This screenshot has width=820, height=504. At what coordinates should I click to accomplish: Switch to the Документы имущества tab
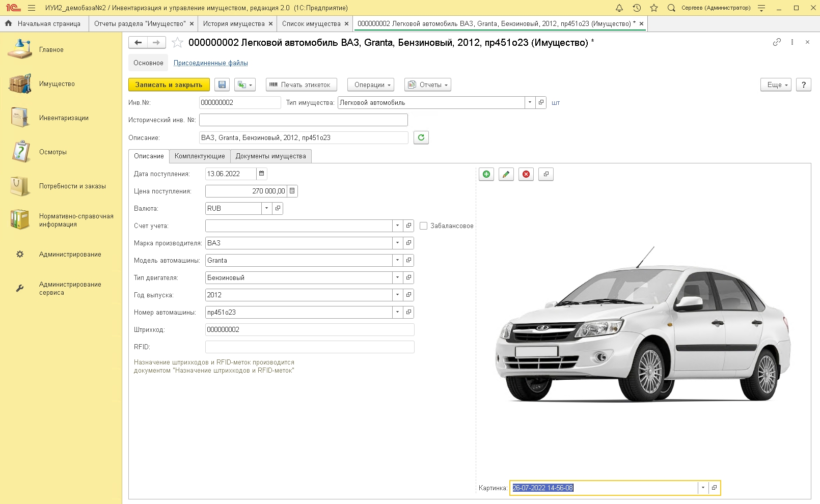270,156
